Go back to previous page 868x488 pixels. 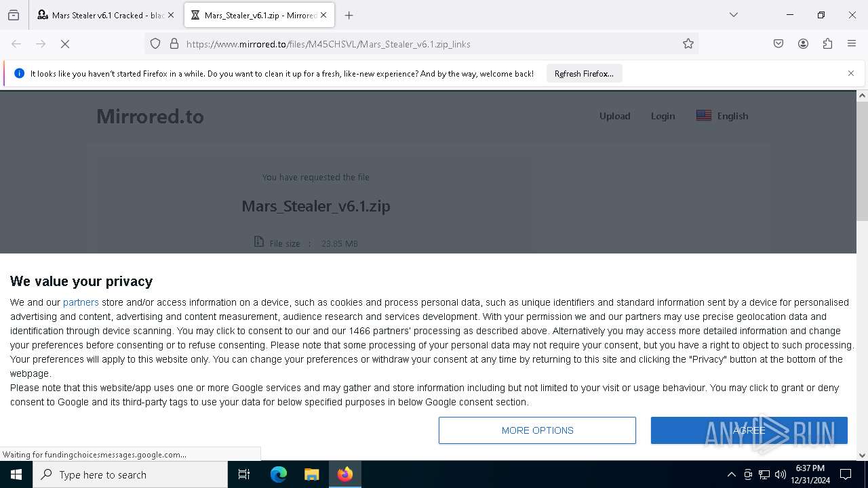16,44
